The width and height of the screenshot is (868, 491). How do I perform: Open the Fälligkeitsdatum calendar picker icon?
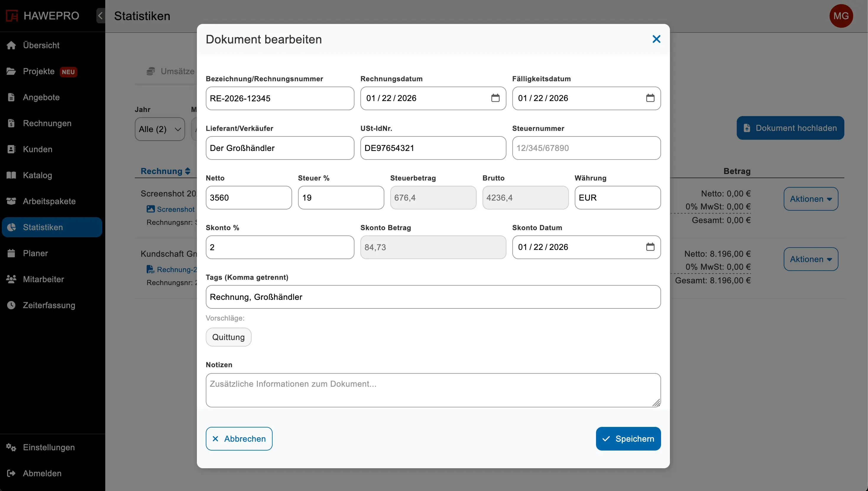(x=650, y=98)
